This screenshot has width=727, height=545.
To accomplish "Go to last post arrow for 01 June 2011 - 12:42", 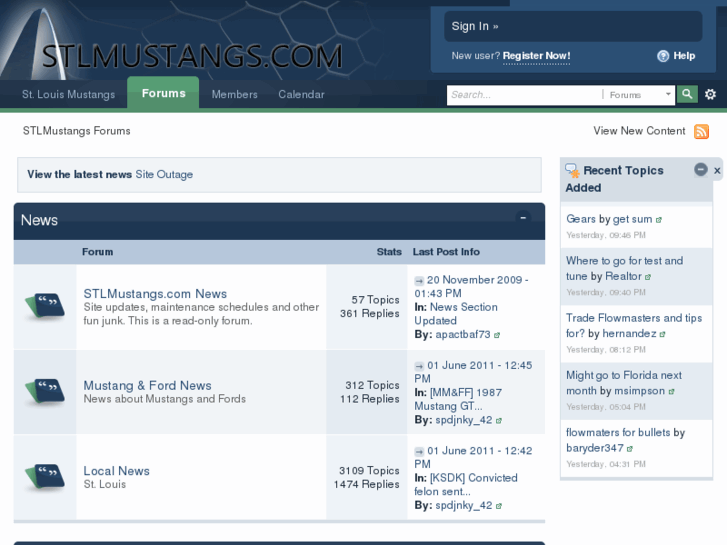I will (x=419, y=451).
